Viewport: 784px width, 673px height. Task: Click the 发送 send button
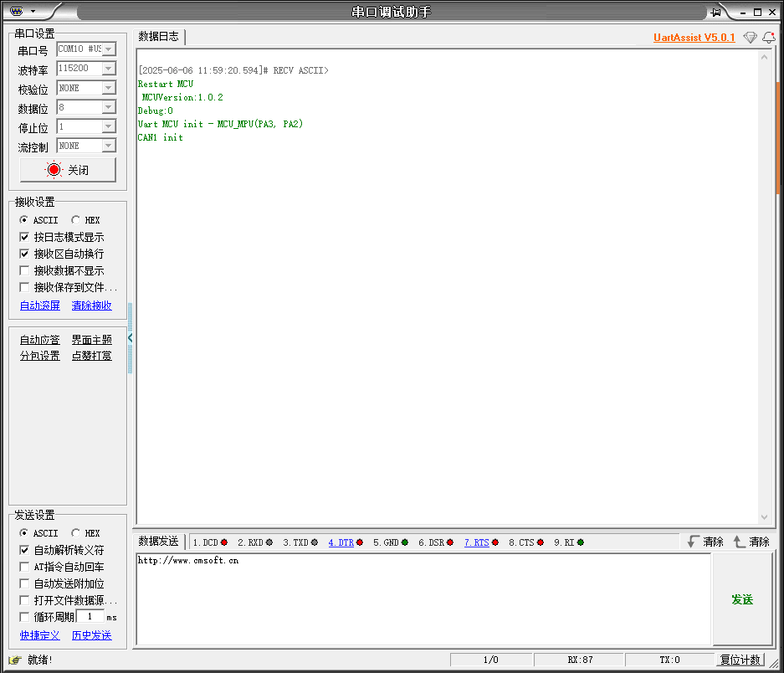[x=742, y=599]
